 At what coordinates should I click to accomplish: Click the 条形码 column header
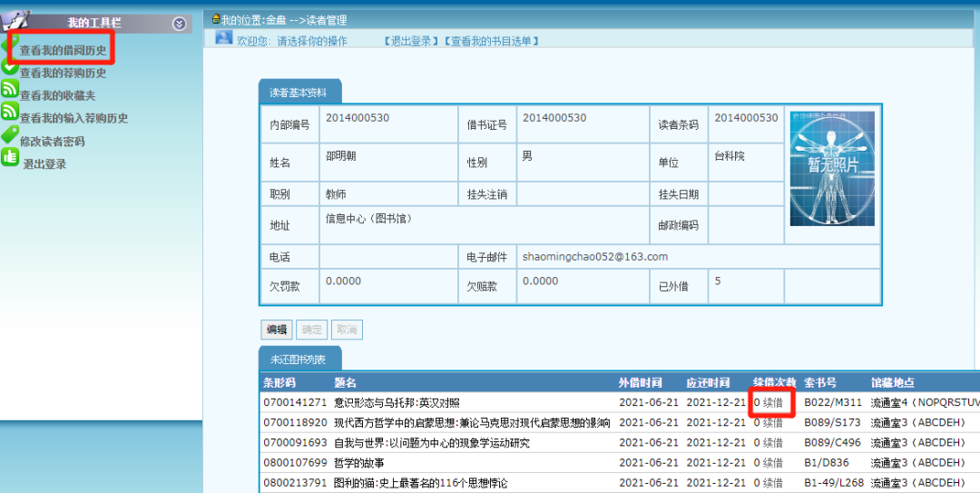click(279, 383)
